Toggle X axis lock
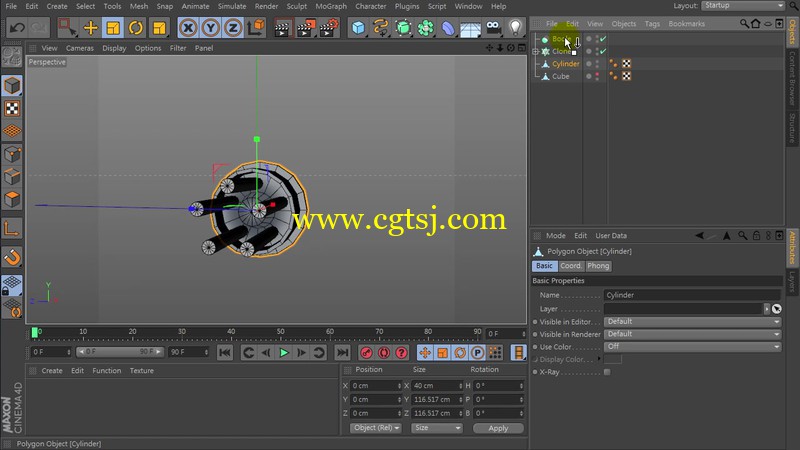The width and height of the screenshot is (800, 450). [188, 27]
